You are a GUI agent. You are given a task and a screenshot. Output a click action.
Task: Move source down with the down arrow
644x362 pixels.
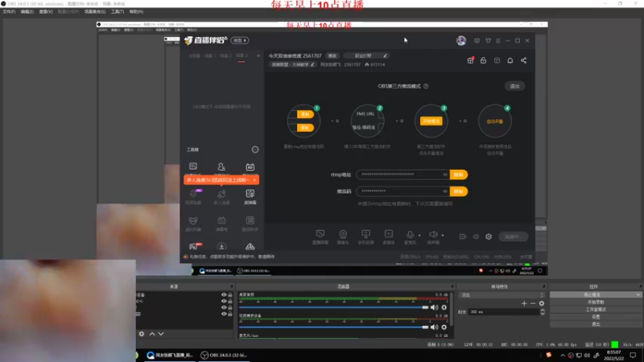(x=161, y=334)
